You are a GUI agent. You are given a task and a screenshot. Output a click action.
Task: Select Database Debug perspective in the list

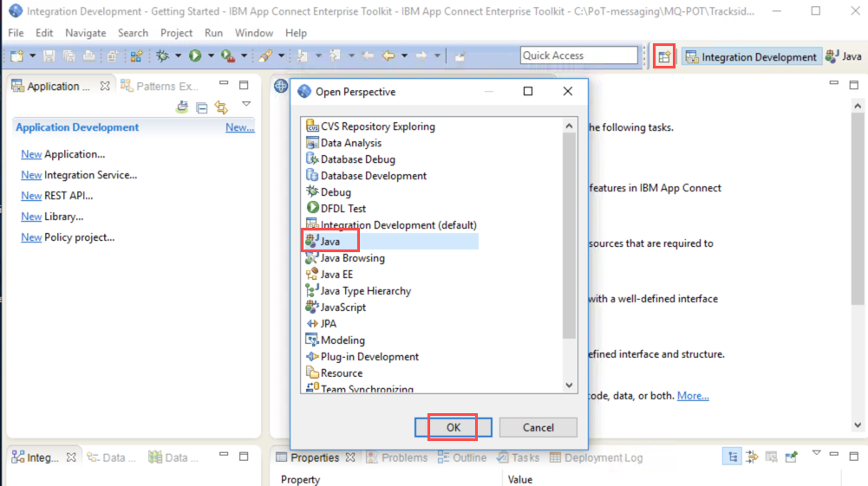(349, 159)
